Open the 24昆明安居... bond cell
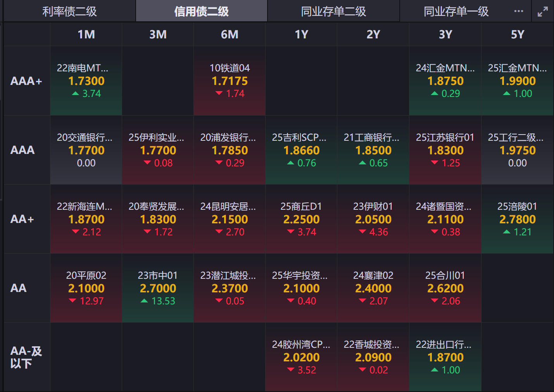The image size is (554, 392). pos(230,219)
